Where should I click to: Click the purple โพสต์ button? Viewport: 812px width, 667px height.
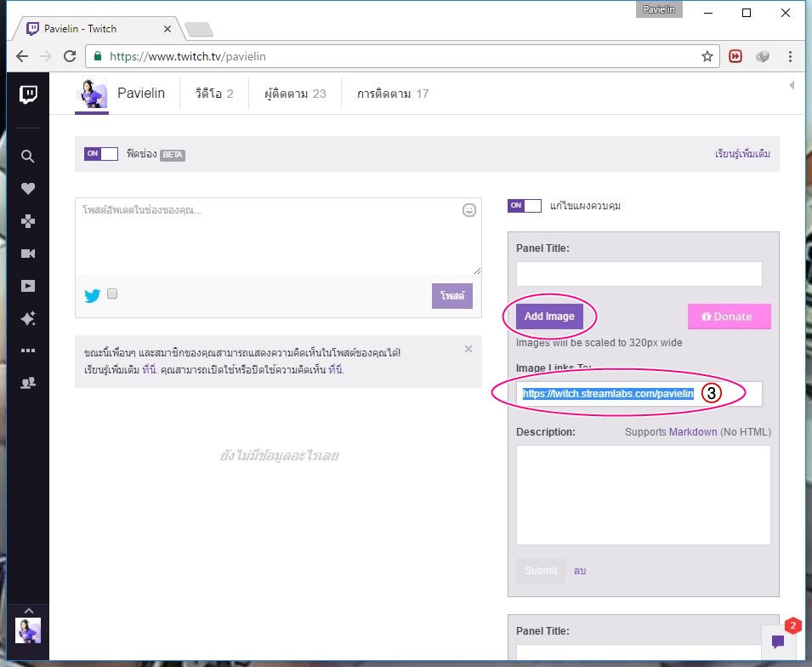tap(452, 296)
